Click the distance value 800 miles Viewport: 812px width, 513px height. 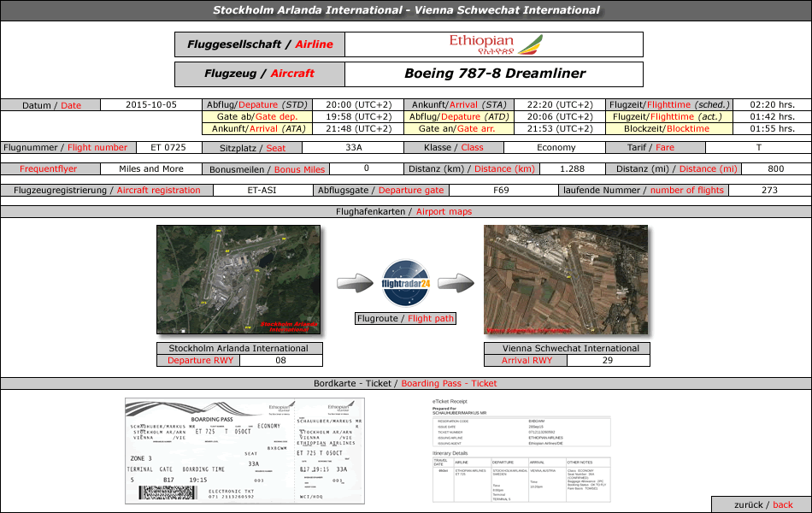click(x=776, y=169)
